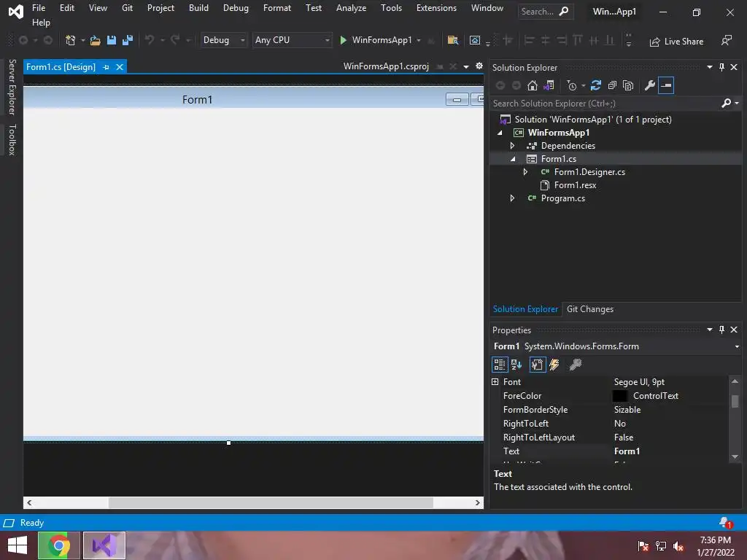747x560 pixels.
Task: Click the Open File folder icon
Action: click(96, 41)
